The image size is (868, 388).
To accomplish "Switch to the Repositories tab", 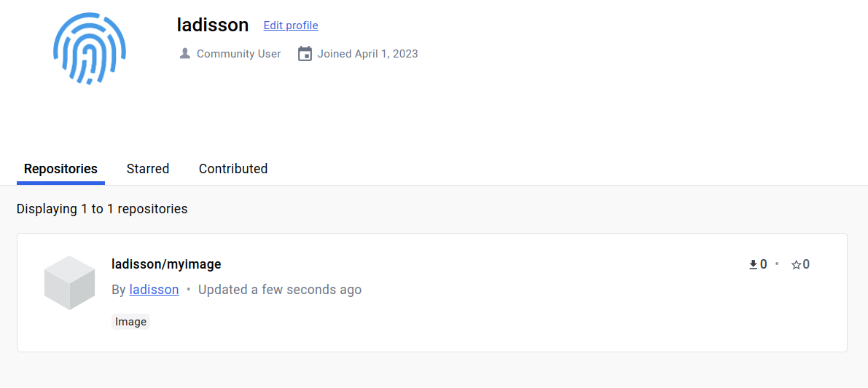I will click(x=60, y=169).
